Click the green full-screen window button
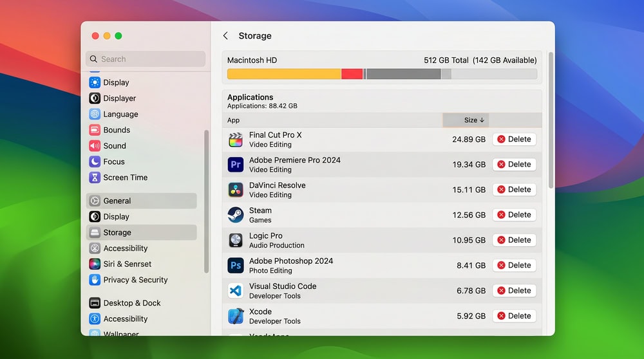 (x=118, y=35)
